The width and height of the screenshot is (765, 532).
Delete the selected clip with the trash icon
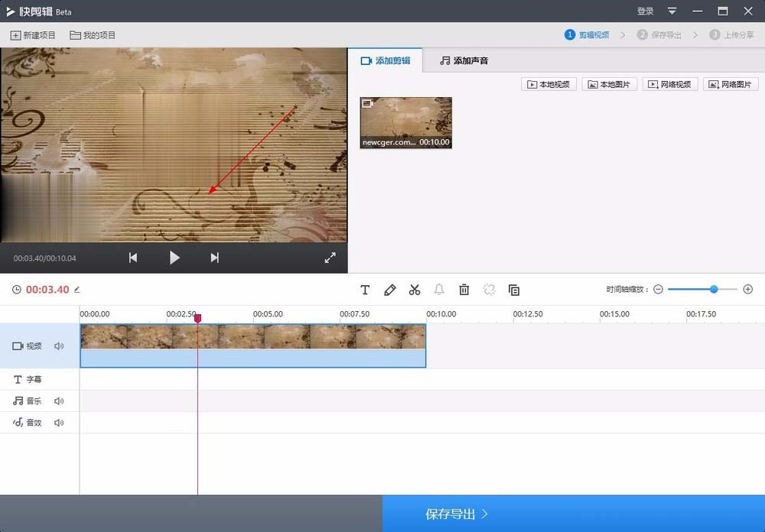(464, 290)
